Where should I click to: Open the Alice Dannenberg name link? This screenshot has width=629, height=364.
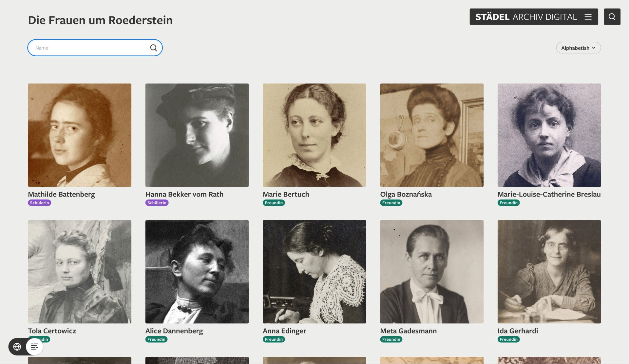(x=174, y=331)
